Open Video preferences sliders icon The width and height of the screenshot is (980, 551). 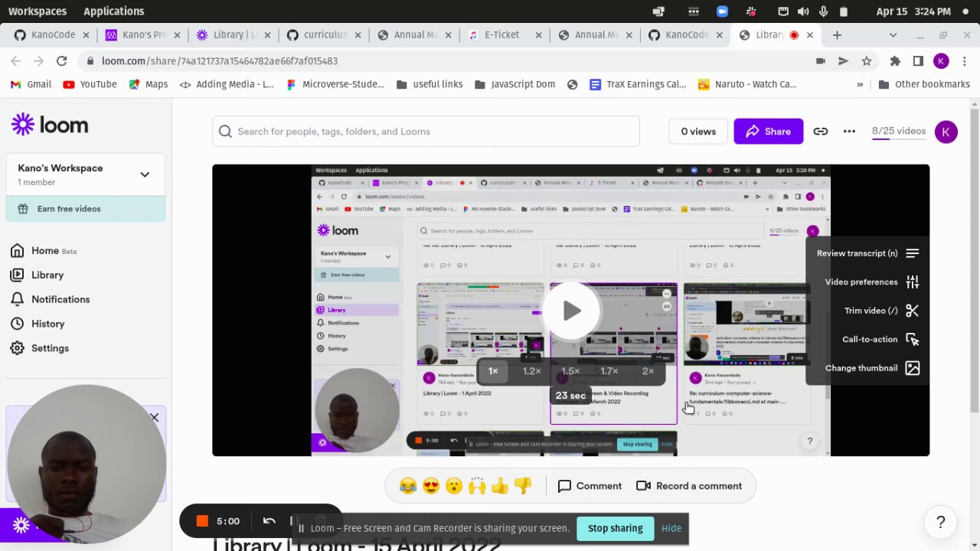point(912,282)
